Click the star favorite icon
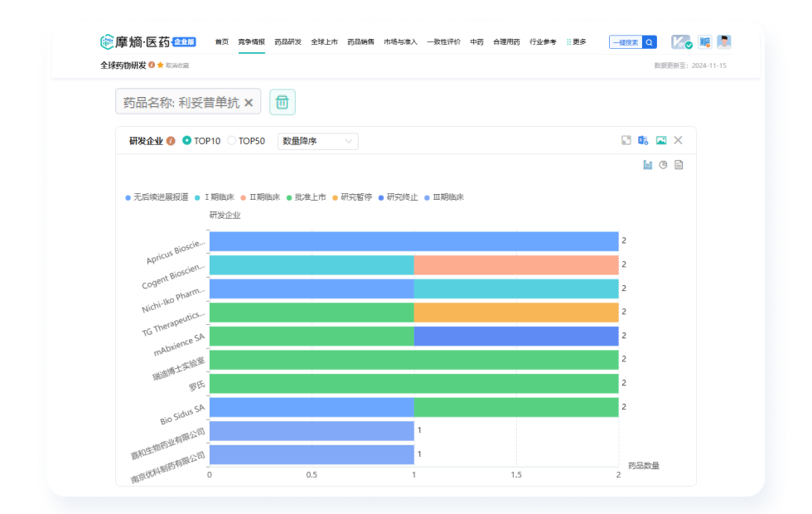 point(161,65)
